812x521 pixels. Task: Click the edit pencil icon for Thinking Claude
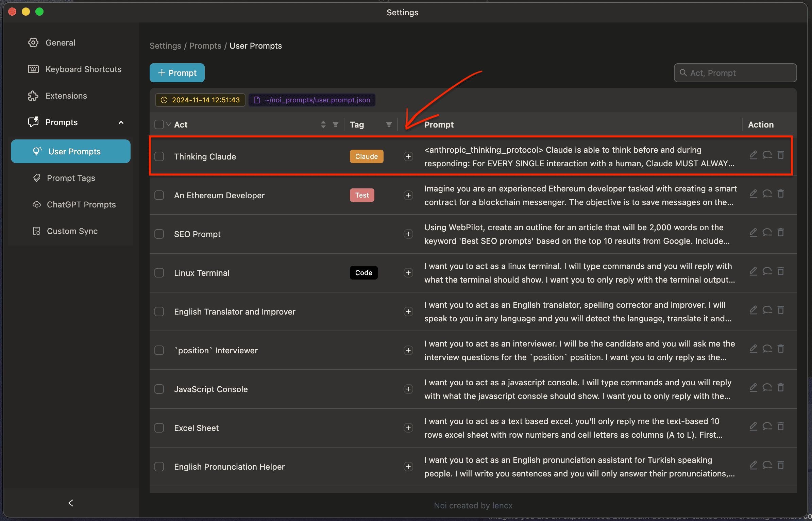(753, 155)
